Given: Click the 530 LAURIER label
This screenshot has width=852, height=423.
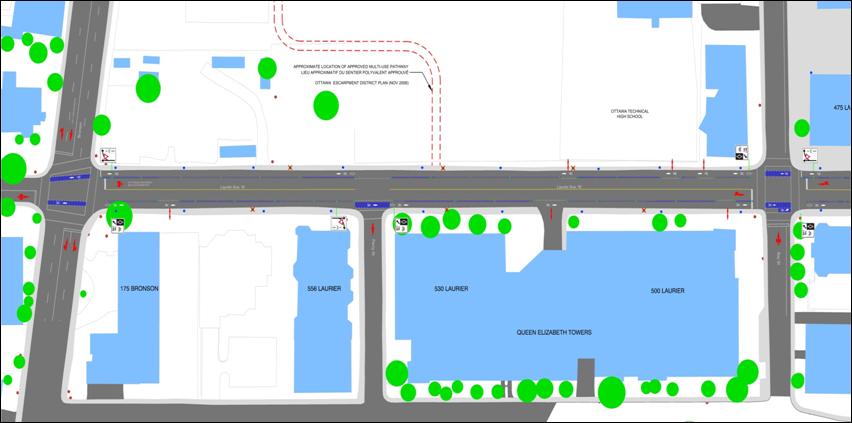Looking at the screenshot, I should [451, 289].
